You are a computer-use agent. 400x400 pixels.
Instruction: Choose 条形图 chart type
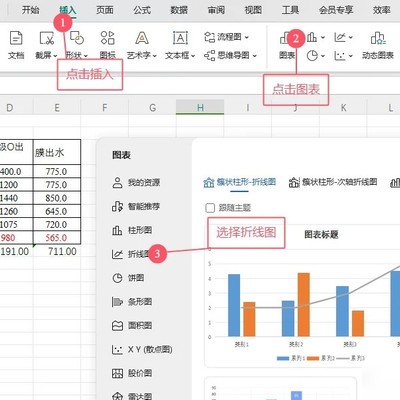tap(132, 302)
